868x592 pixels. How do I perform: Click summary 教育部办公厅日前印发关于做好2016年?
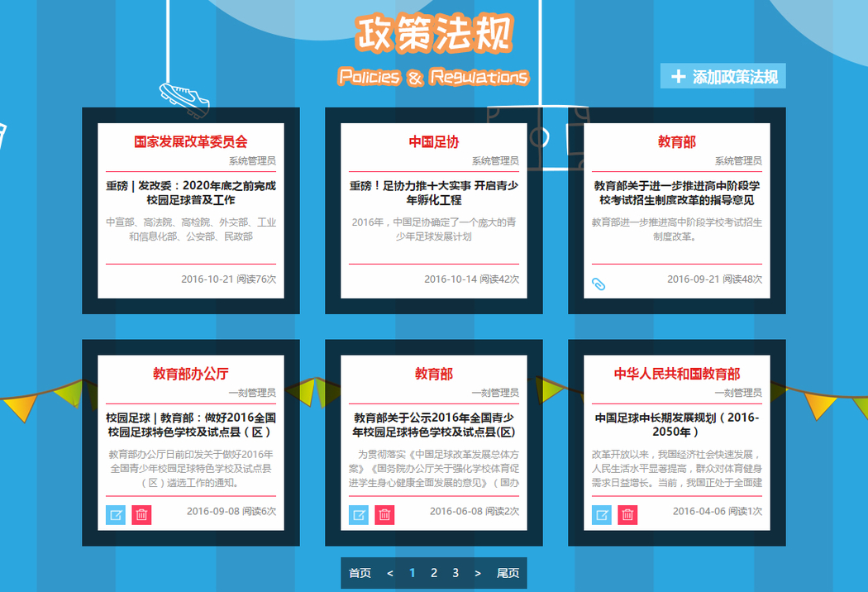[191, 469]
